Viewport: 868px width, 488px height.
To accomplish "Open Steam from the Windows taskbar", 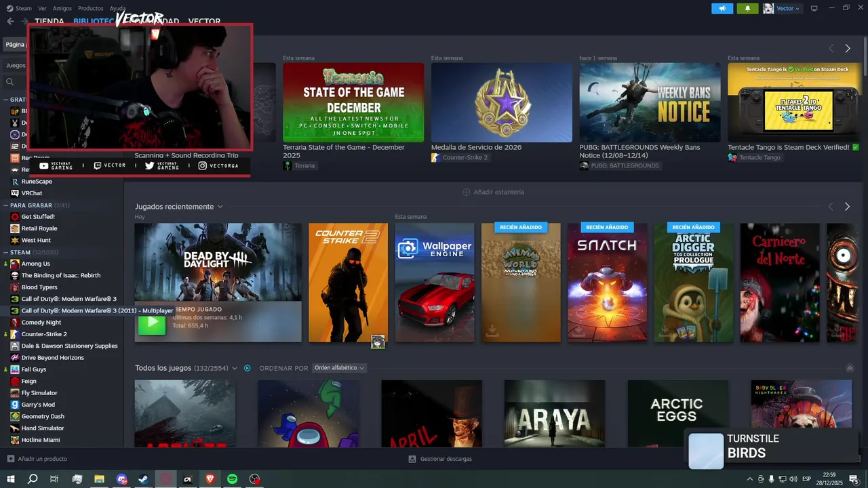I will tap(144, 479).
